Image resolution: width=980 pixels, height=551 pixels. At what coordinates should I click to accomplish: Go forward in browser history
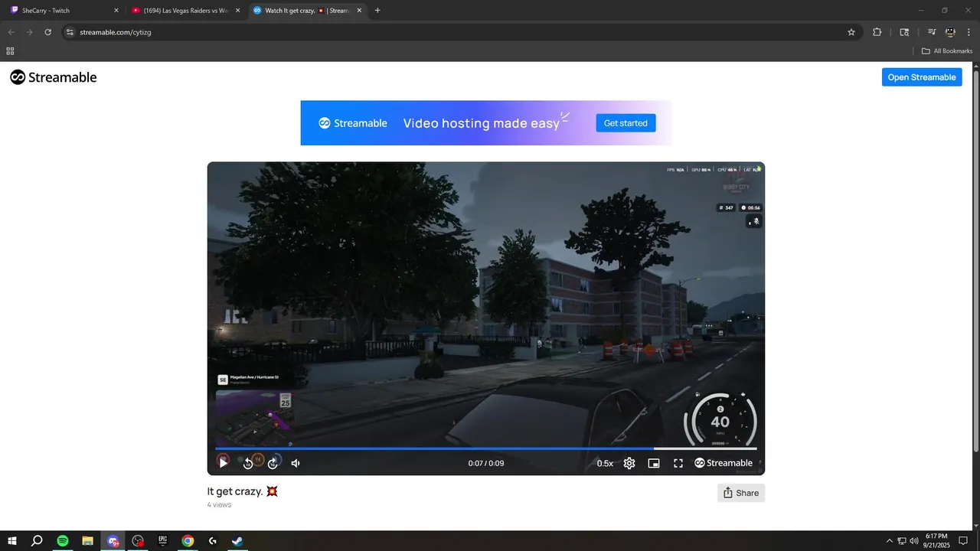tap(29, 32)
